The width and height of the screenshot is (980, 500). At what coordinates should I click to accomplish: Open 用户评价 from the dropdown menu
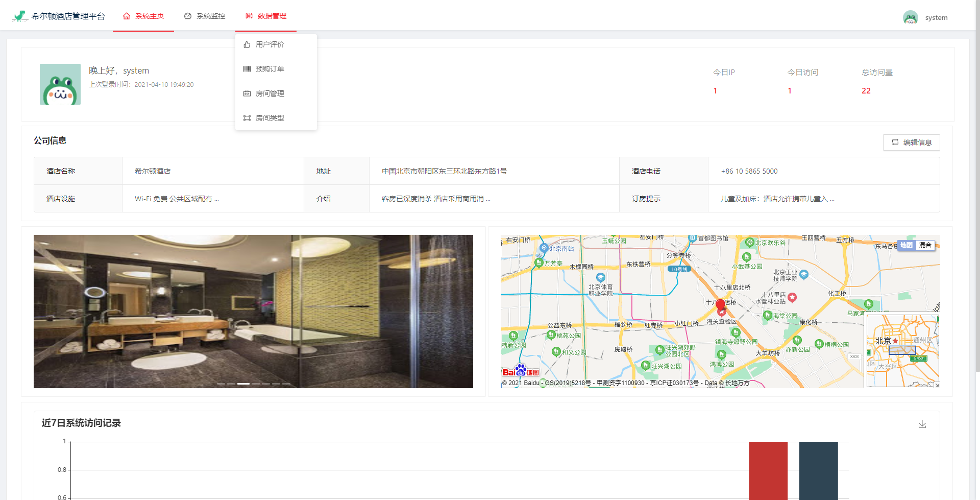(x=270, y=44)
